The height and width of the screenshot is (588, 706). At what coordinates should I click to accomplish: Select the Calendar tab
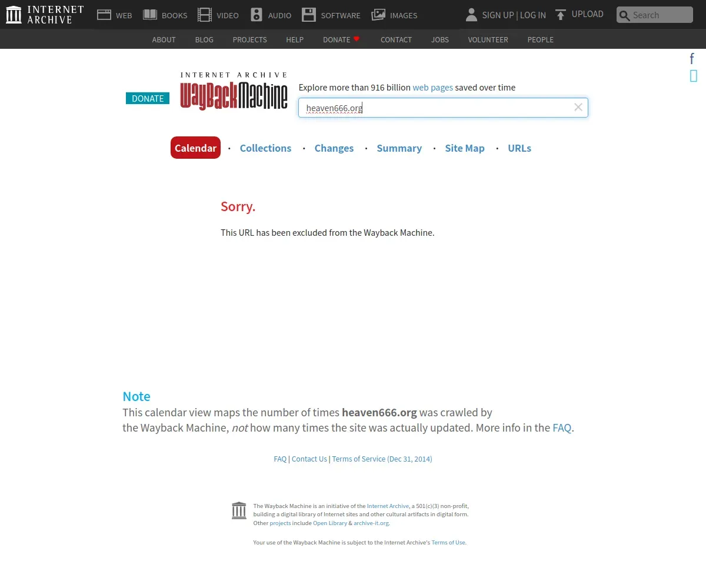195,148
